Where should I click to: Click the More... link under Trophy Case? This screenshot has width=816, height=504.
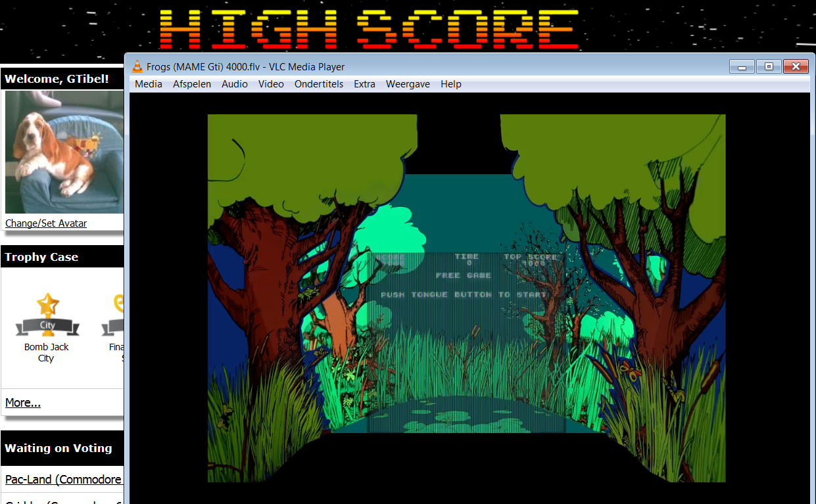[x=23, y=403]
